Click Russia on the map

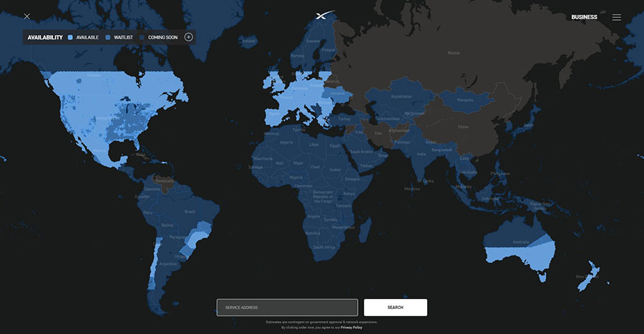coord(453,53)
